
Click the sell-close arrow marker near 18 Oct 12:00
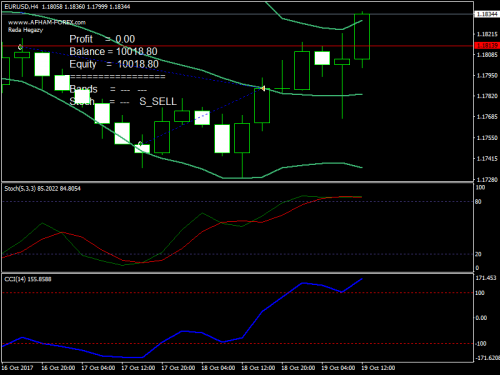263,89
